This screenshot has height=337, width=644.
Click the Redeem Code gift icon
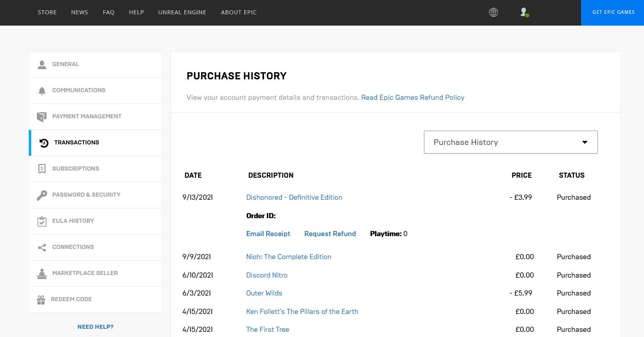click(41, 300)
